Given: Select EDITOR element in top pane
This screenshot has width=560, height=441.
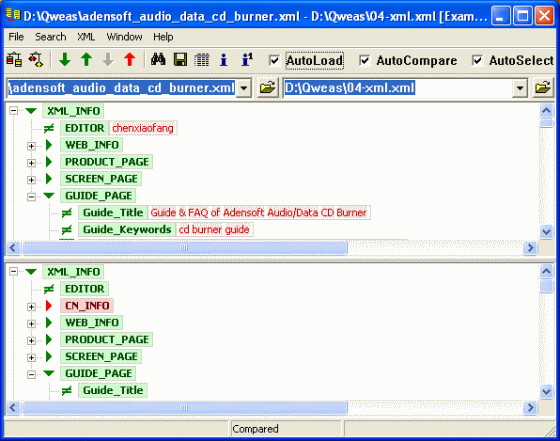Looking at the screenshot, I should pos(84,128).
